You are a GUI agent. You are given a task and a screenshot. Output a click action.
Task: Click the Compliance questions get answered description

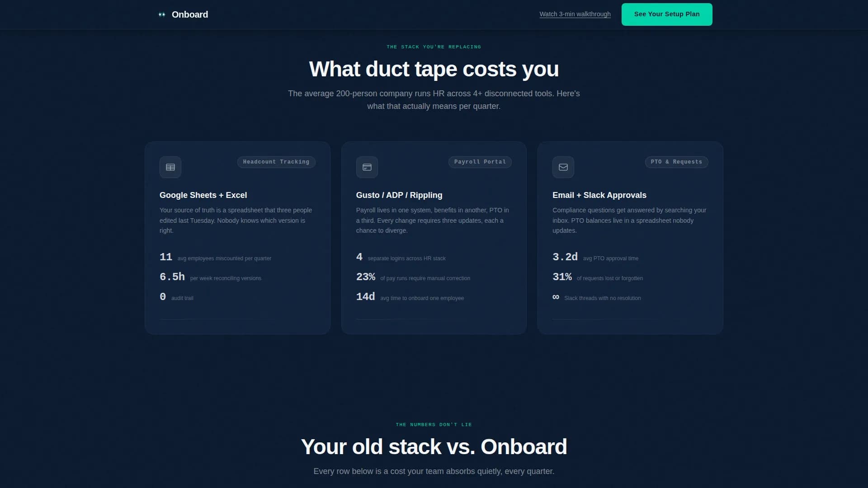pyautogui.click(x=629, y=221)
